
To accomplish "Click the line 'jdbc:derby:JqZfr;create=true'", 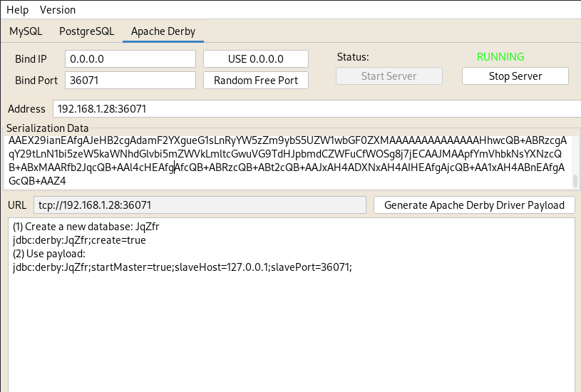I will [79, 240].
